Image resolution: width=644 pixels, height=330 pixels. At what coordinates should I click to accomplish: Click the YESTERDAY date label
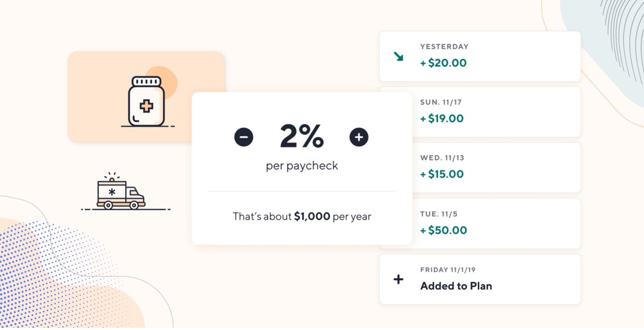[x=444, y=47]
